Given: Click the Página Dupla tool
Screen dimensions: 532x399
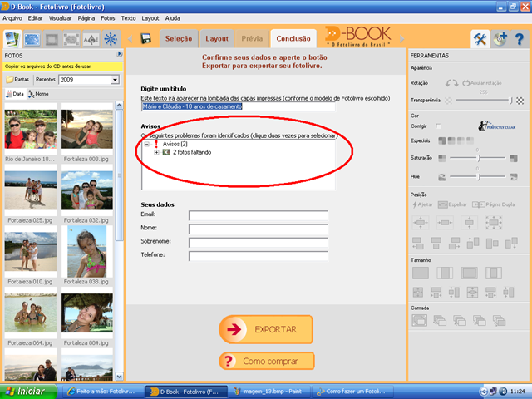Looking at the screenshot, I should pos(494,204).
